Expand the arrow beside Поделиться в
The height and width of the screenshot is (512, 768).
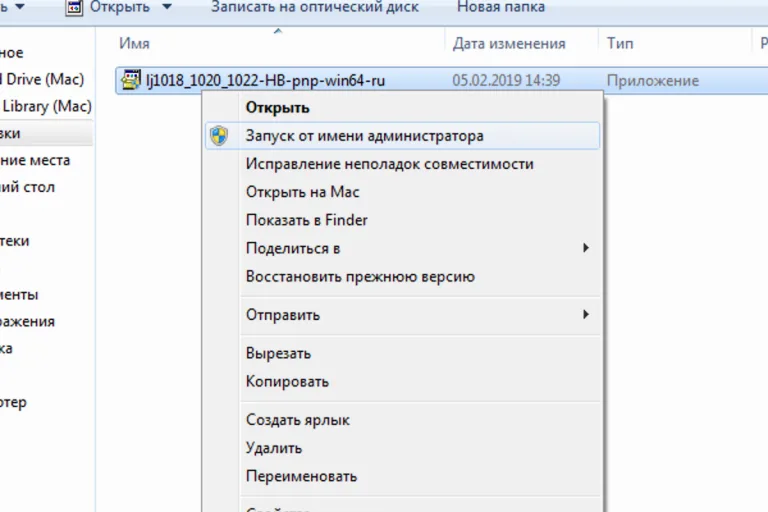click(586, 248)
